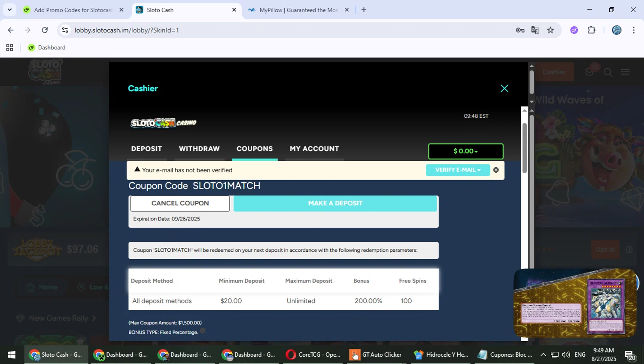
Task: Bookmark this page with the star
Action: pos(550,30)
